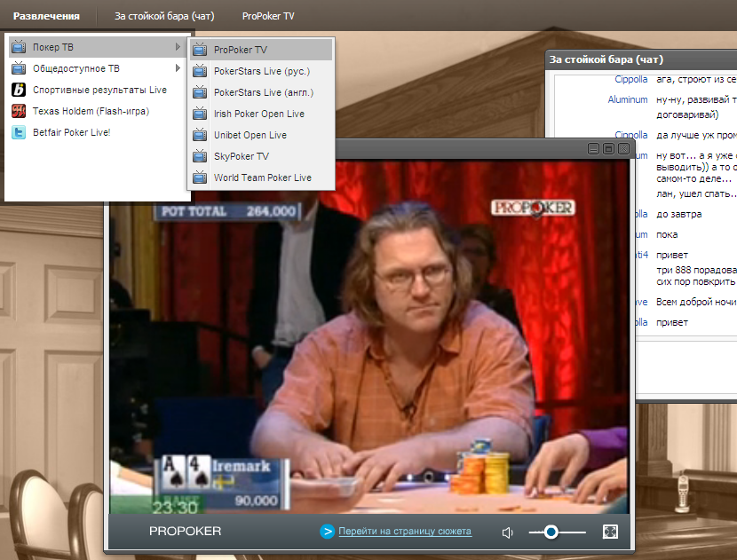Click the TV icon beside Общедоступное ТВ
The width and height of the screenshot is (737, 560).
[x=19, y=68]
